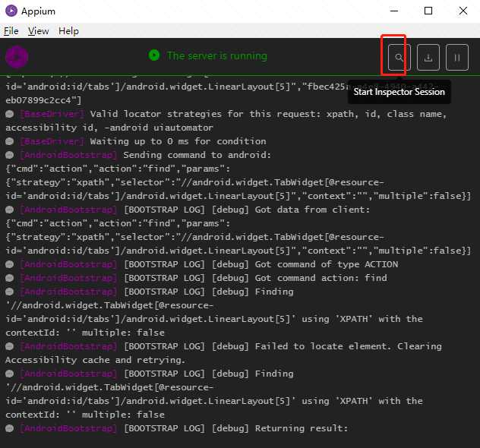Minimize the Appium window
The width and height of the screenshot is (480, 448).
tap(394, 11)
